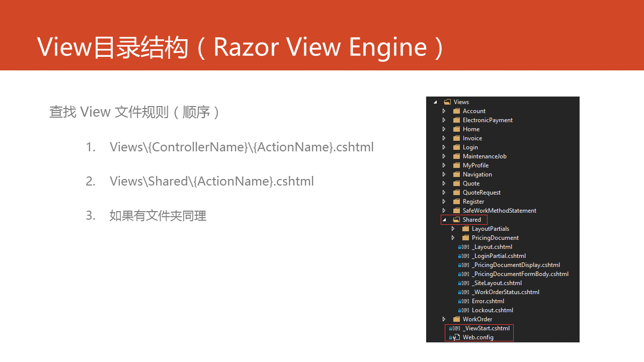The width and height of the screenshot is (644, 362).
Task: Expand the WorkOrder folder arrow
Action: coord(444,319)
